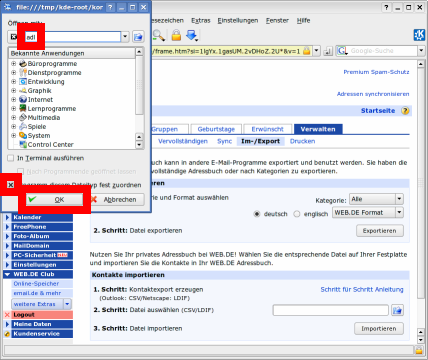Confirm dialog with OK button
428x360 pixels.
[55, 199]
